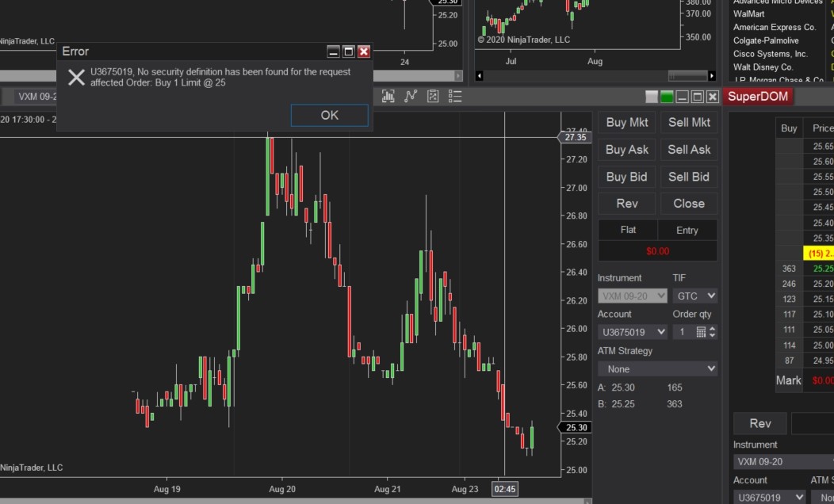834x504 pixels.
Task: Click right arrow of upper-left chart scrollbar
Action: [458, 76]
